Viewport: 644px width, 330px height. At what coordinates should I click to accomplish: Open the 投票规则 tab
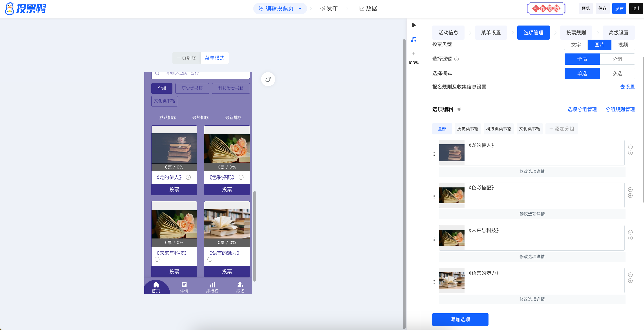(x=576, y=33)
